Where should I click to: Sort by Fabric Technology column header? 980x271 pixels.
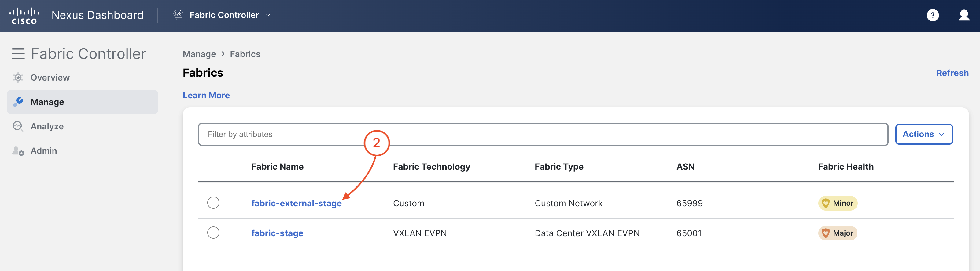[431, 167]
